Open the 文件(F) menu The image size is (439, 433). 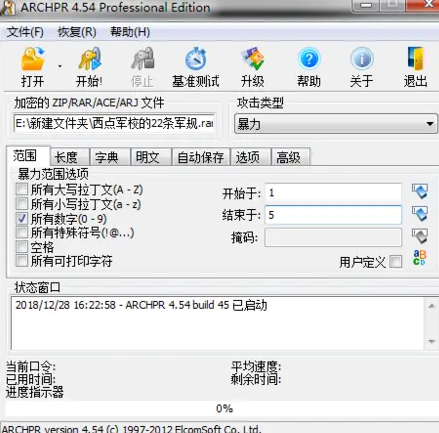tap(25, 32)
